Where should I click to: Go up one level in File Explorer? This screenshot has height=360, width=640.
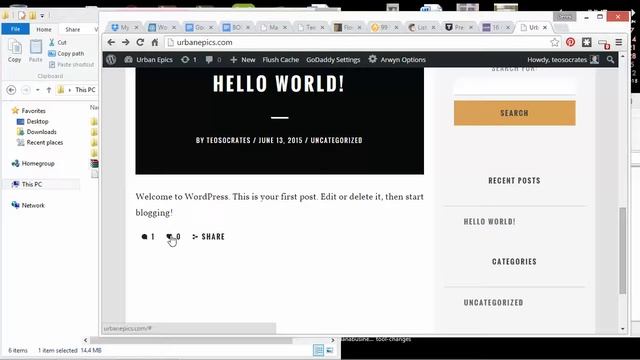(x=49, y=90)
